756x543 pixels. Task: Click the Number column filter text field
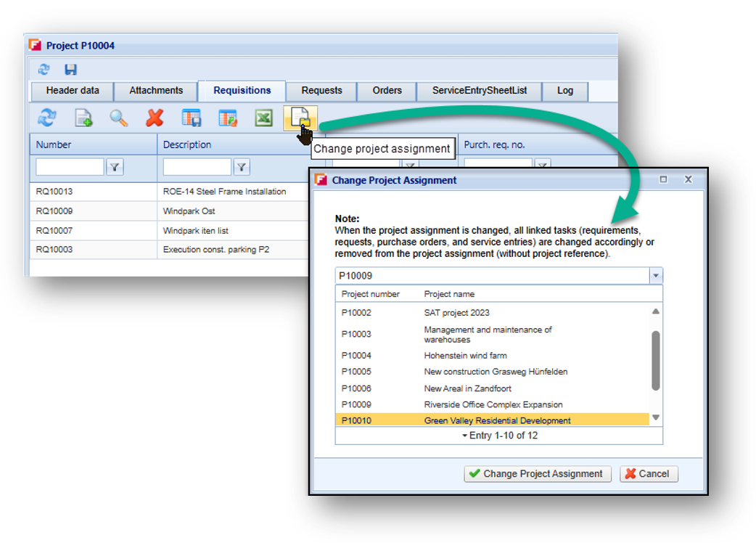(70, 168)
